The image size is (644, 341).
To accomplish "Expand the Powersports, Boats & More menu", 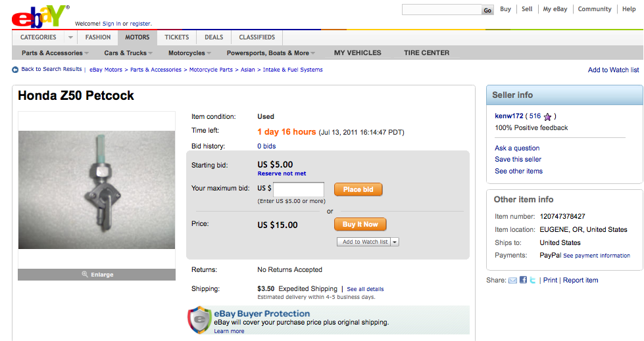I will coord(271,53).
